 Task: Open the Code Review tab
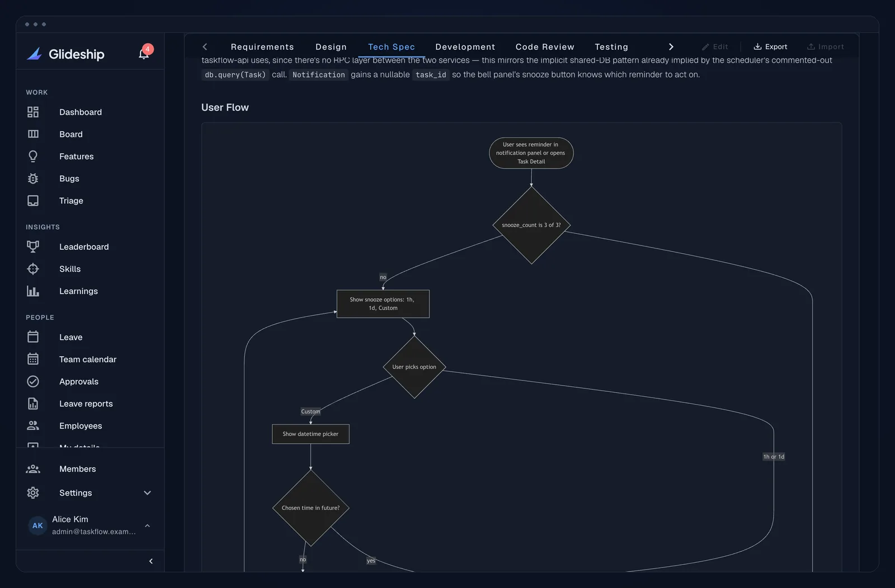(545, 47)
